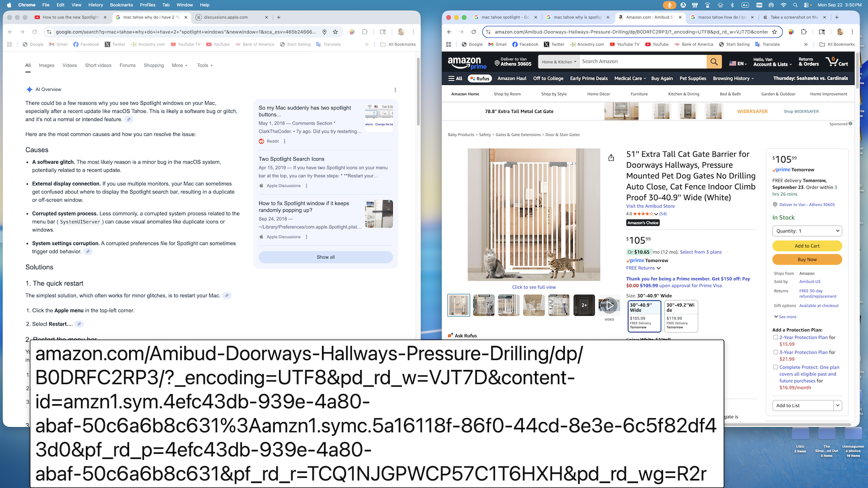868x488 pixels.
Task: Bookmark the Google search page with the star
Action: point(335,32)
